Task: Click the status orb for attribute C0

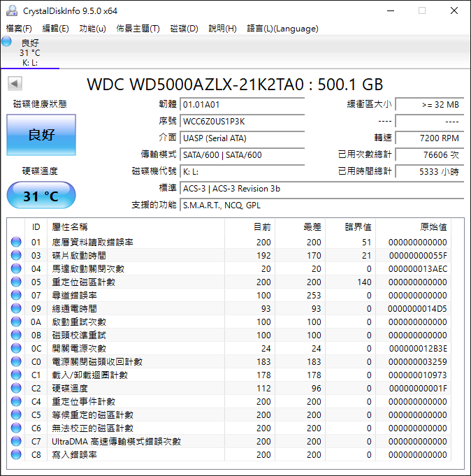Action: tap(16, 361)
